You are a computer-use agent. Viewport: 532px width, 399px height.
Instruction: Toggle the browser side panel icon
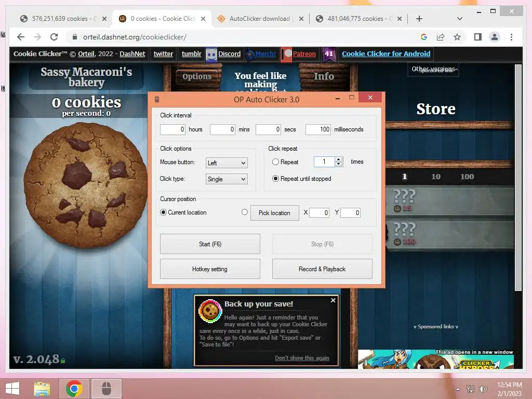pyautogui.click(x=478, y=37)
